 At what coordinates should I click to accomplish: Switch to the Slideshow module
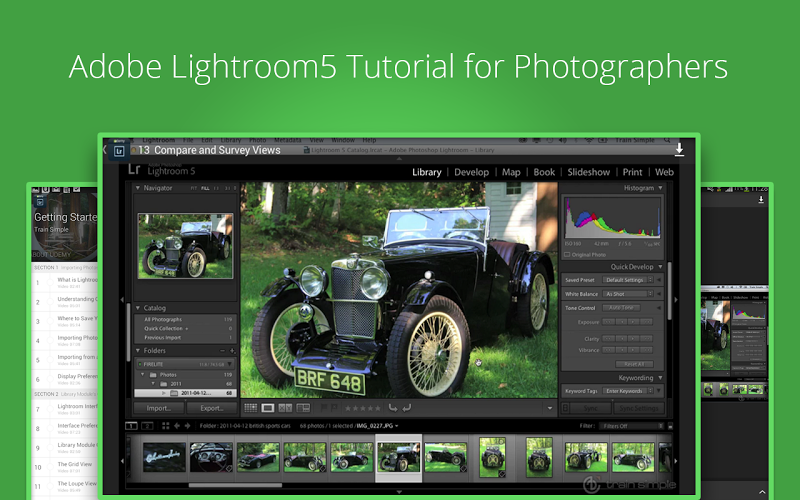588,172
